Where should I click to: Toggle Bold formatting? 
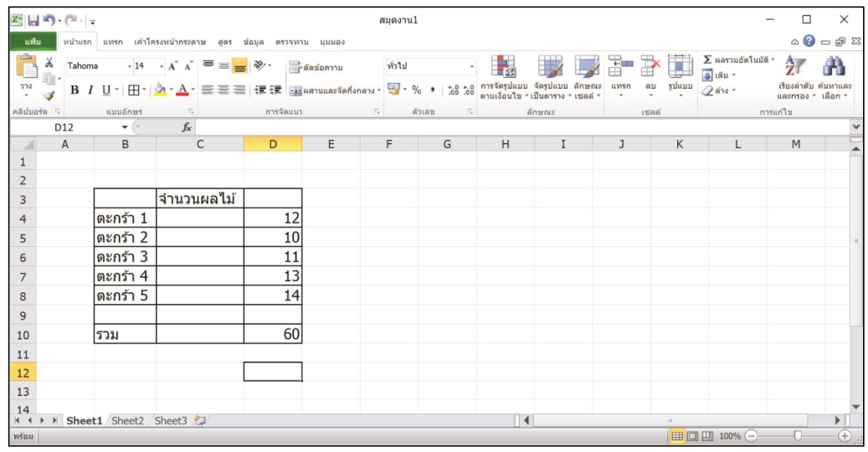click(74, 90)
